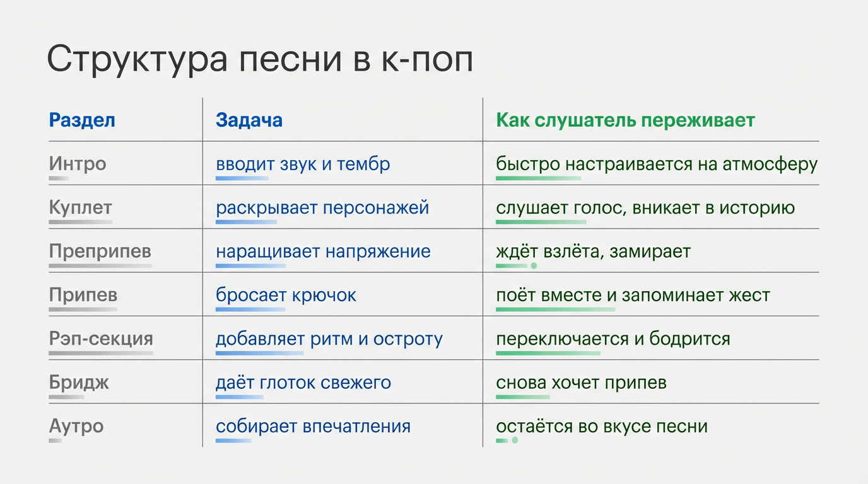Select the "Раздел" column header
The width and height of the screenshot is (868, 484).
click(x=82, y=120)
